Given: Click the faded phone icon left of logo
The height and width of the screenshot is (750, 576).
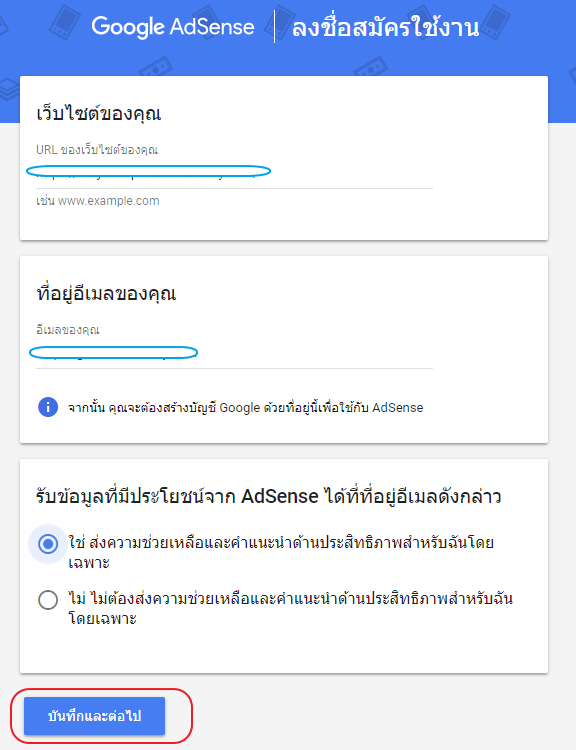Looking at the screenshot, I should [x=62, y=22].
